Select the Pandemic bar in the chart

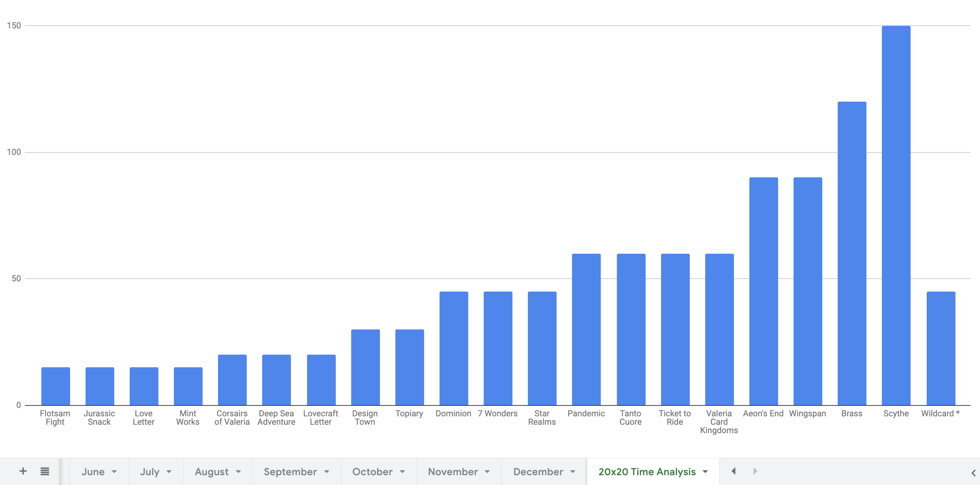[586, 329]
